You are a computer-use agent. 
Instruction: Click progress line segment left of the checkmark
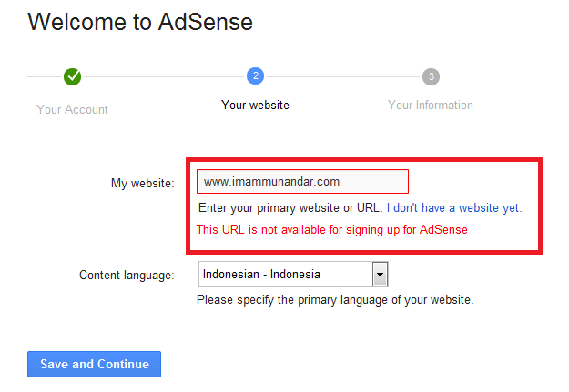coord(45,77)
